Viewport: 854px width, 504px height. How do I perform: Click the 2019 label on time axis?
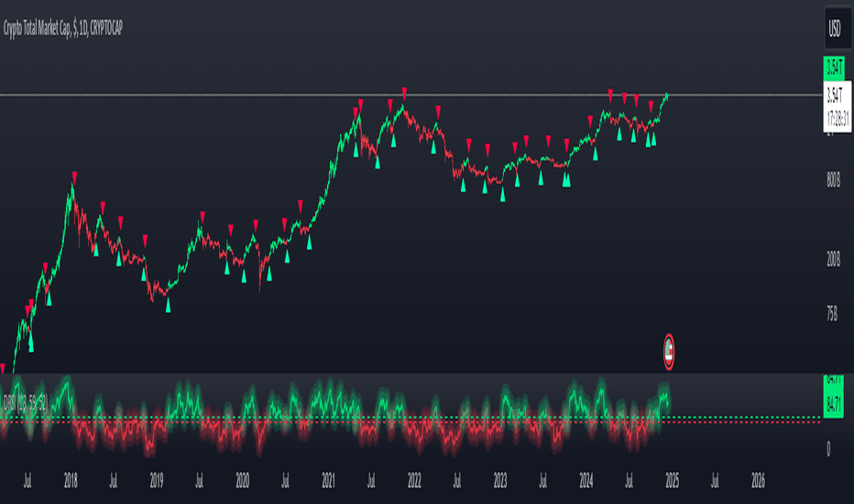tap(157, 480)
